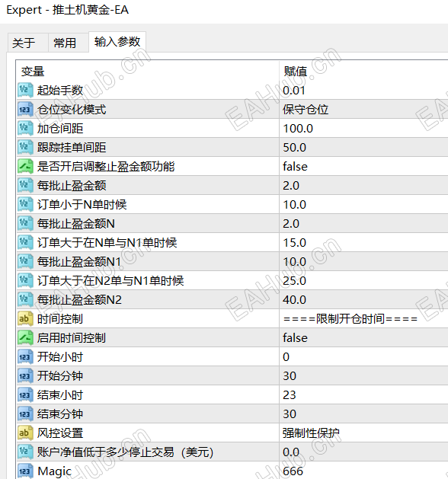Click the double icon beside 跟踪挂单间距
Viewport: 448px width, 479px height.
click(25, 148)
